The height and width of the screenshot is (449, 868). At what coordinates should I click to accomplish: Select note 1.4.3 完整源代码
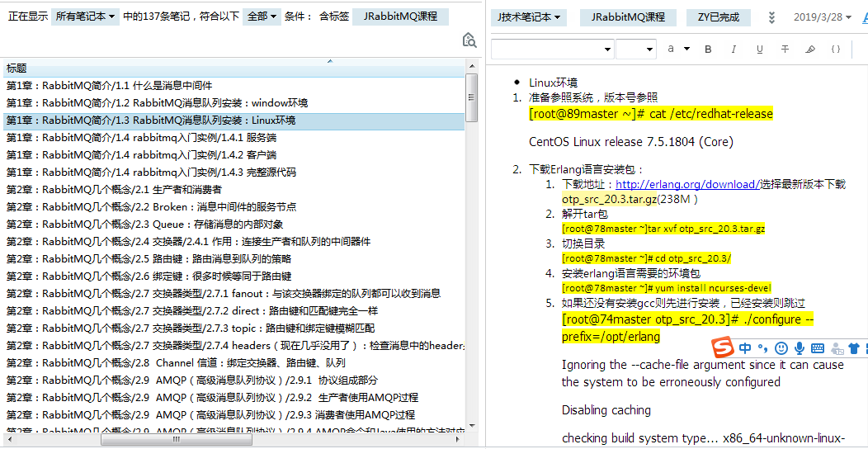234,173
